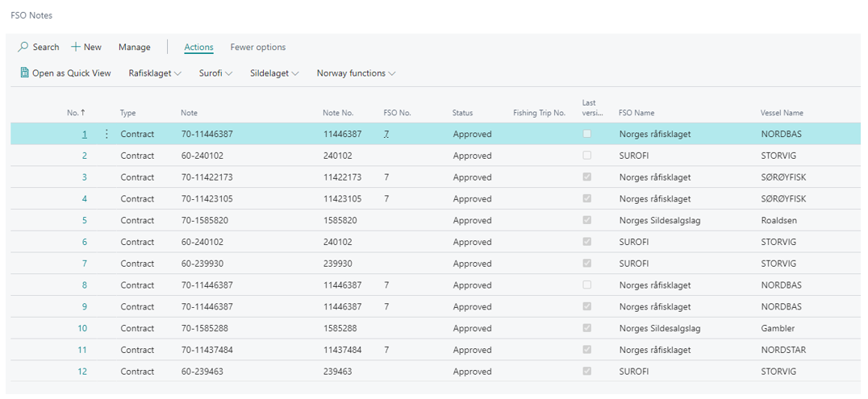Click the Open as Quick View icon
This screenshot has height=399, width=868.
click(25, 73)
